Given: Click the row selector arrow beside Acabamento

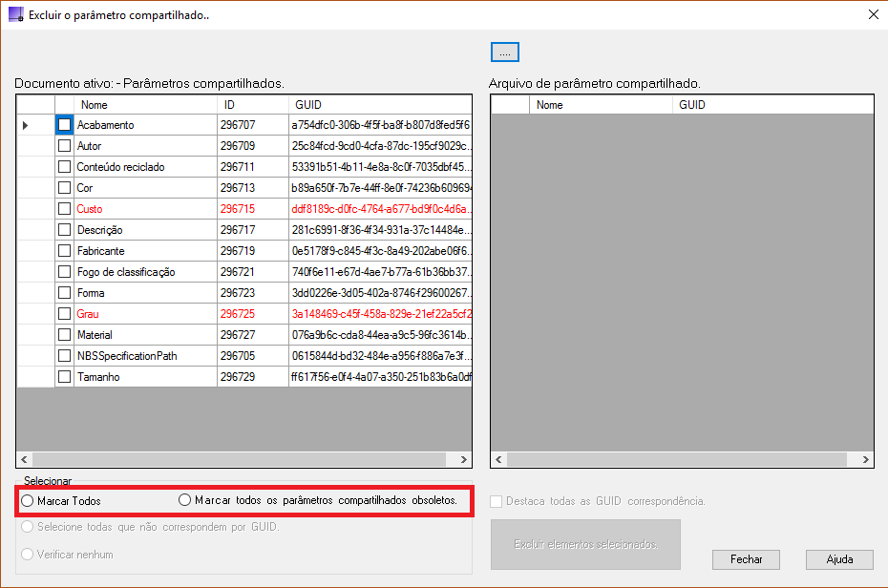Looking at the screenshot, I should [25, 125].
